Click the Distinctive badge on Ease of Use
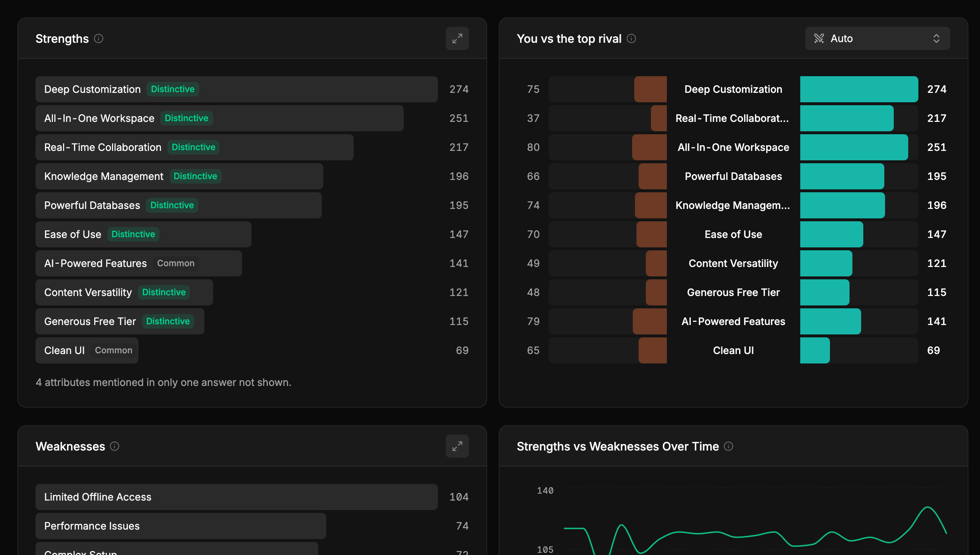Screen dimensions: 980x555 133,234
